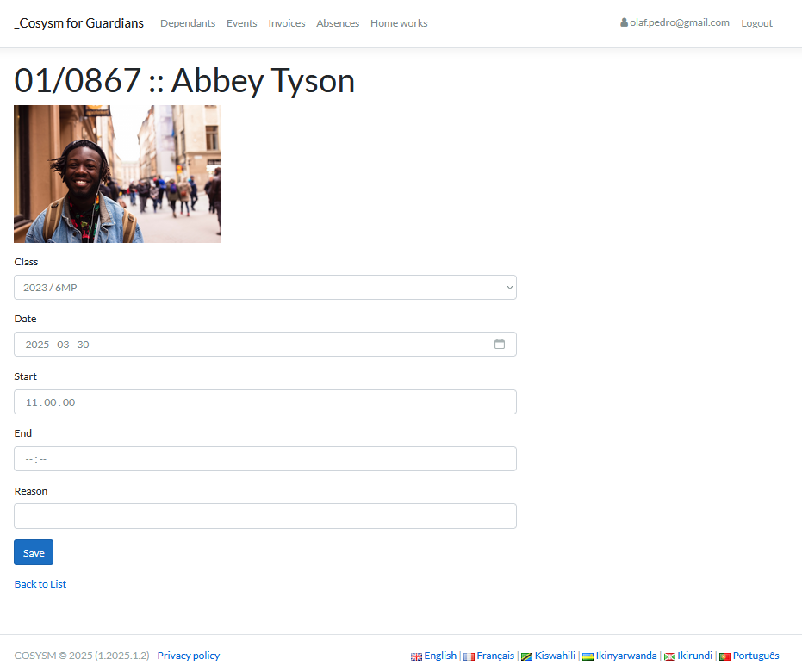Open Home works in navigation bar
Screen dimensions: 802x672
click(399, 23)
